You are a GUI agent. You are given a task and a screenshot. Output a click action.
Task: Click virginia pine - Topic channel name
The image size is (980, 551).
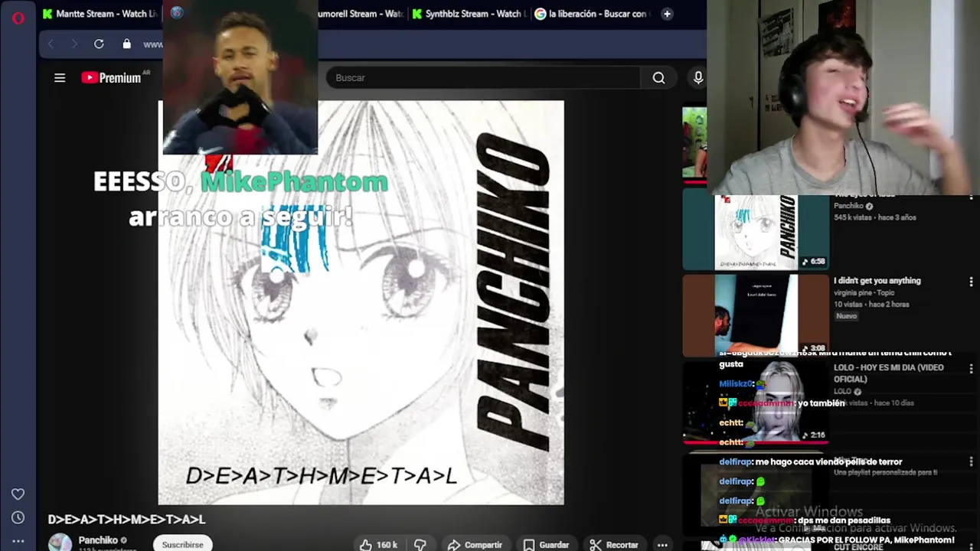[x=864, y=292]
